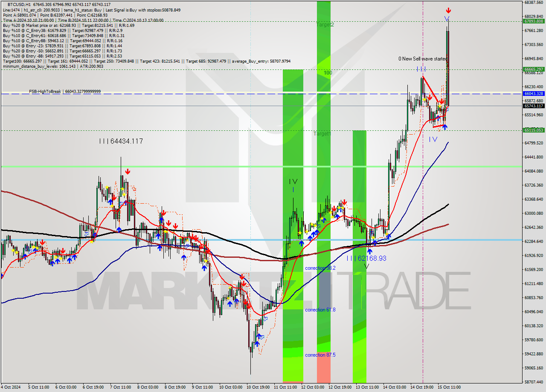Click the Target100: 66665.297 summary line

(146, 61)
